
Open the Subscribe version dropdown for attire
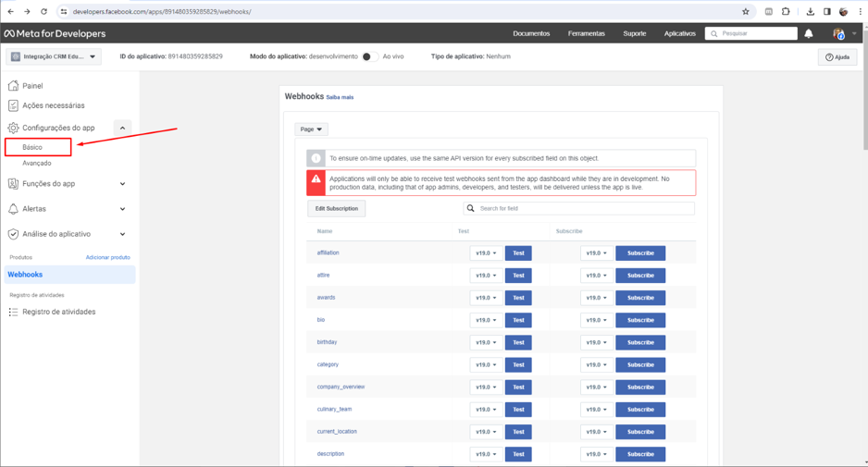point(597,275)
